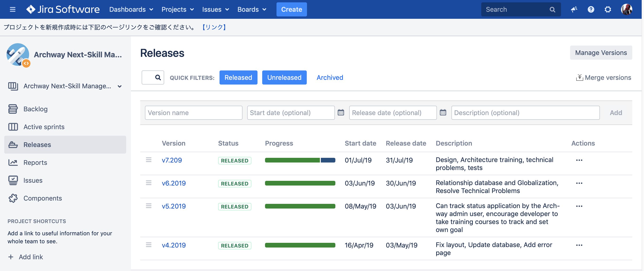Click the v7.209 row drag handle
Screen dimensions: 644x271
click(148, 160)
